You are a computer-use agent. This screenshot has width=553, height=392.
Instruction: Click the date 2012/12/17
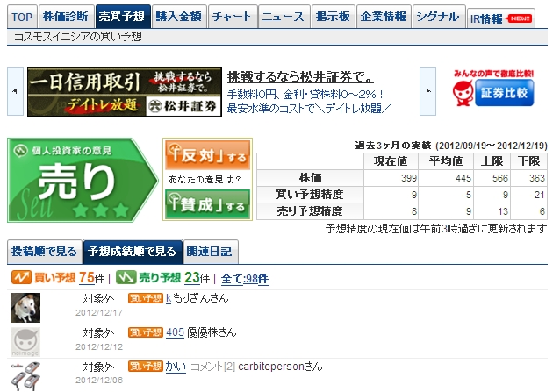[x=99, y=313]
